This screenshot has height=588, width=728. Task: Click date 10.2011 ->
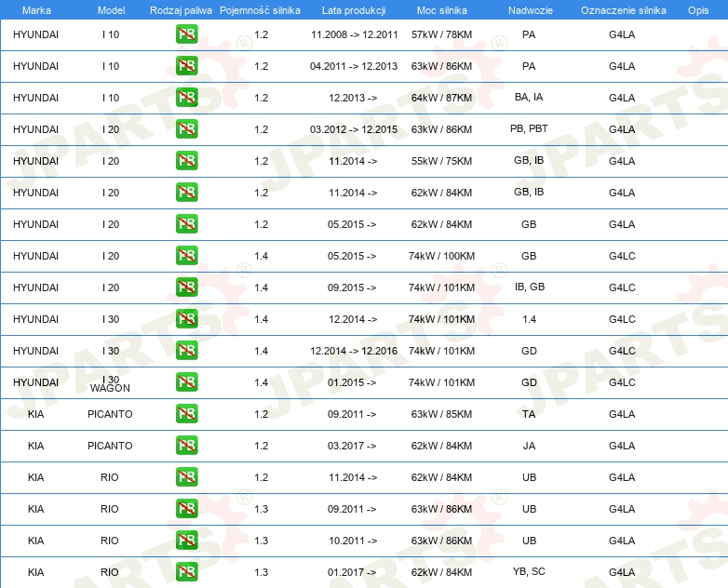[353, 541]
